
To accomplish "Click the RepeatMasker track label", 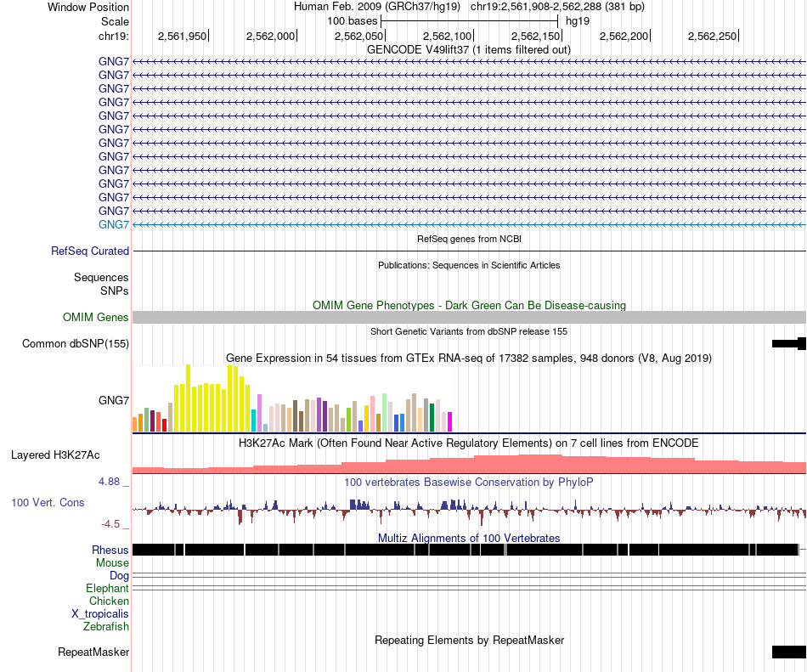I will [x=93, y=652].
